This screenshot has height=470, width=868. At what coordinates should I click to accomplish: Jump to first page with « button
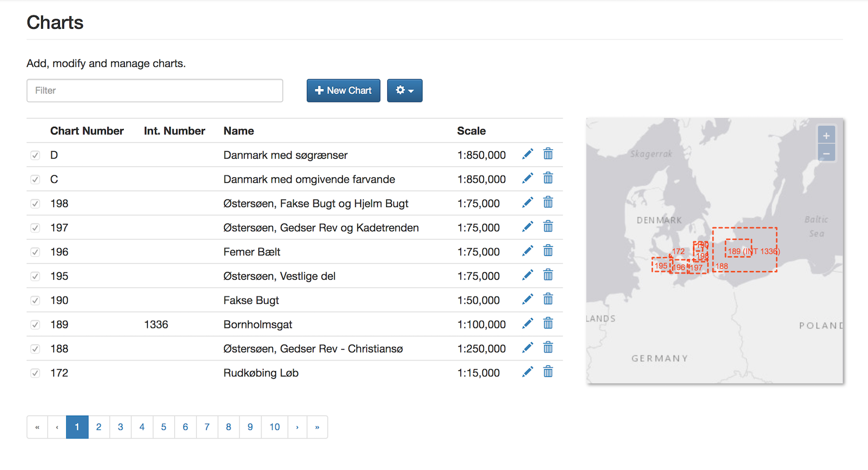point(37,427)
